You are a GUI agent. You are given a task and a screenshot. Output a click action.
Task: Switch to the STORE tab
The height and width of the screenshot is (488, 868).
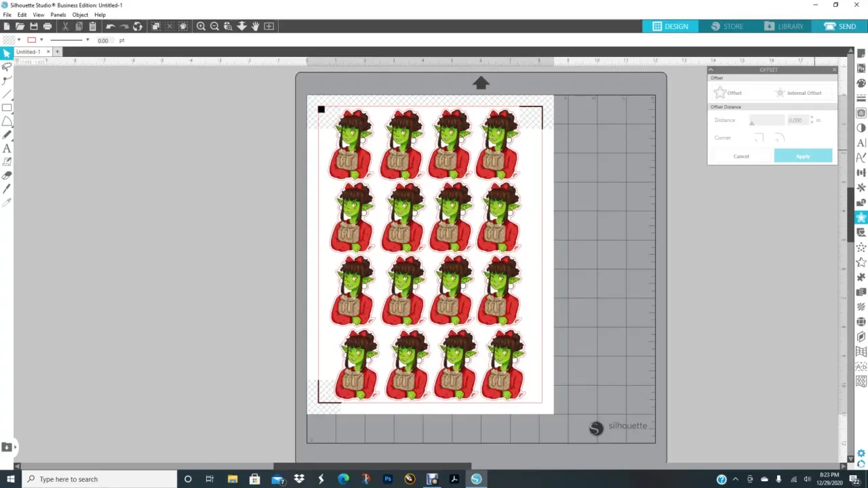click(x=727, y=26)
